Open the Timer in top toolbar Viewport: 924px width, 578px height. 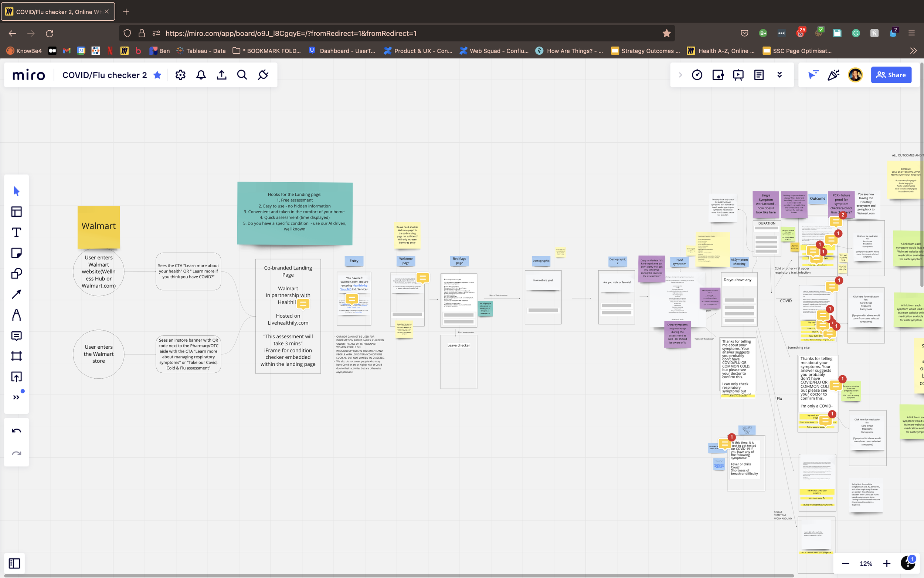697,75
